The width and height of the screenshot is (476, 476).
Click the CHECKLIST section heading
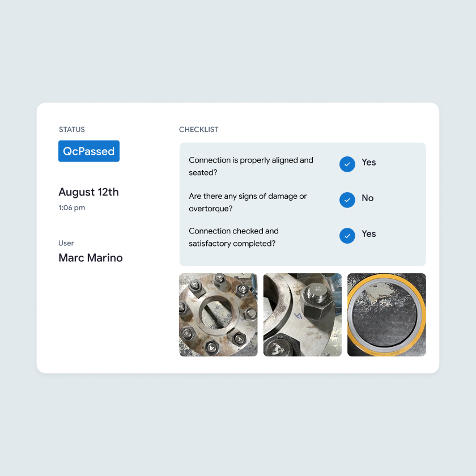tap(198, 130)
